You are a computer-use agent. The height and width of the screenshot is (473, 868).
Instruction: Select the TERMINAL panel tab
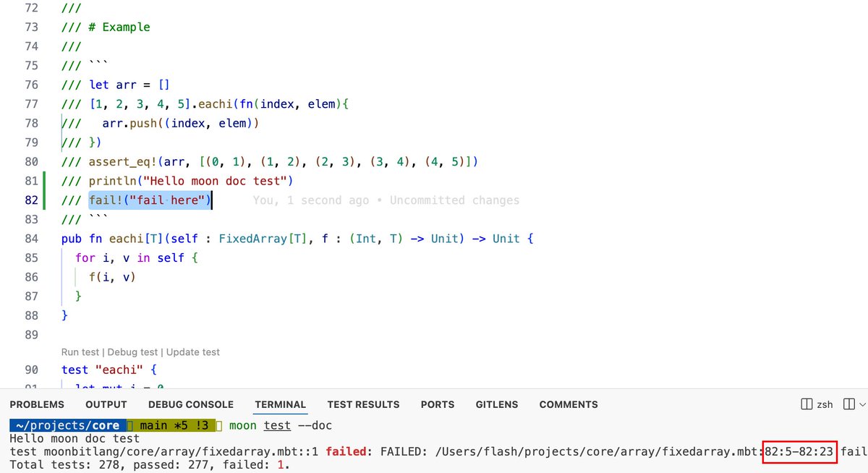click(x=281, y=404)
